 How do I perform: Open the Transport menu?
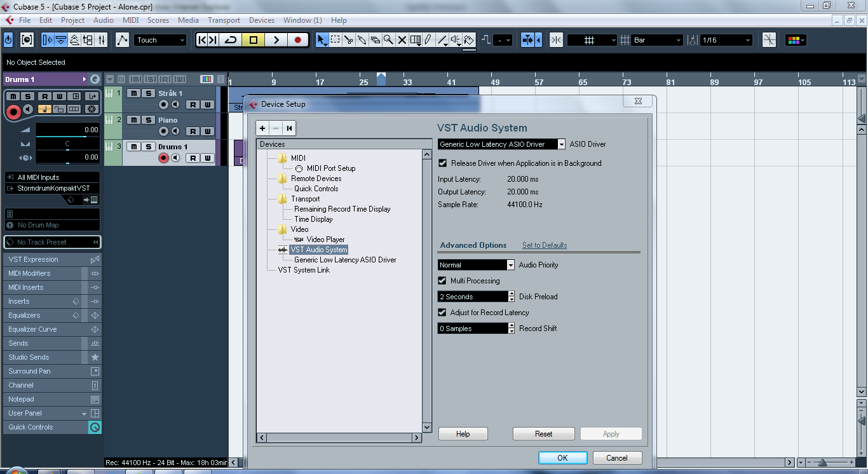pos(224,20)
